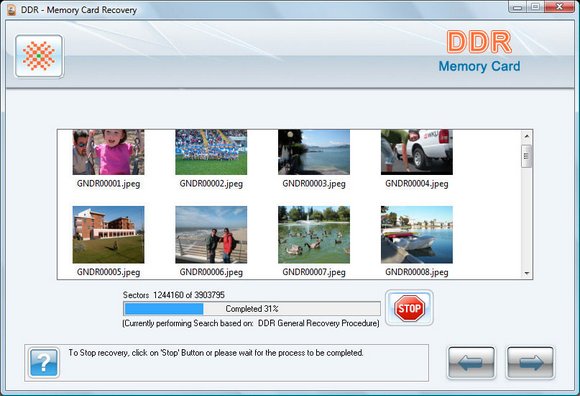Click the scrollbar thumb of thumbnail list

(526, 156)
